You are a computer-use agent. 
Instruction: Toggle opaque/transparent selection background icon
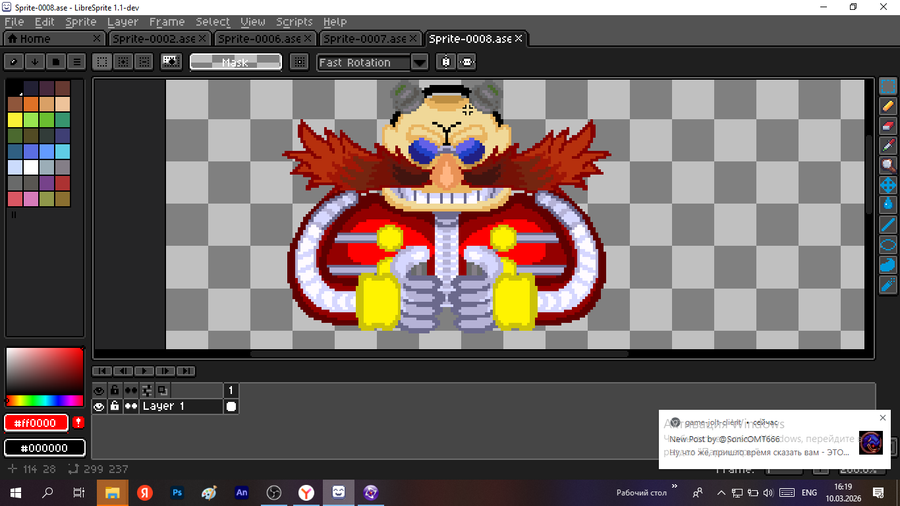pyautogui.click(x=171, y=61)
